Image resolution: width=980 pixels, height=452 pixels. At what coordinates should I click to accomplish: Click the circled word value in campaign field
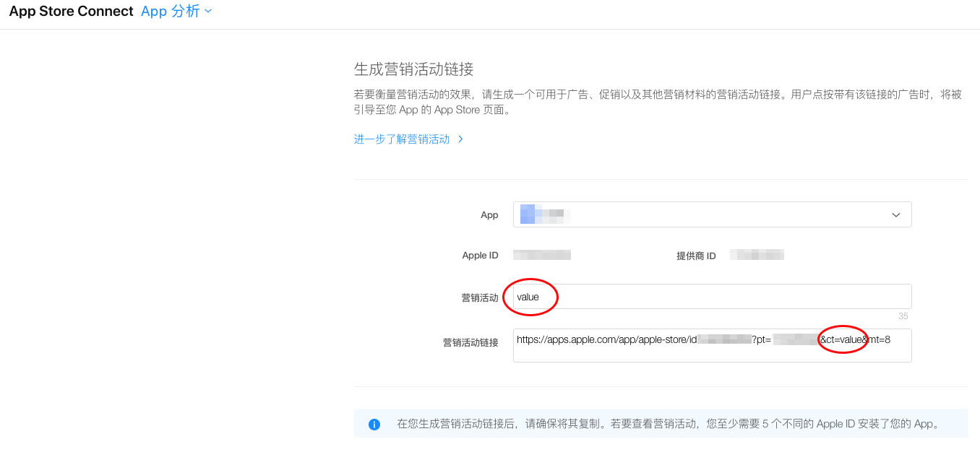point(530,296)
